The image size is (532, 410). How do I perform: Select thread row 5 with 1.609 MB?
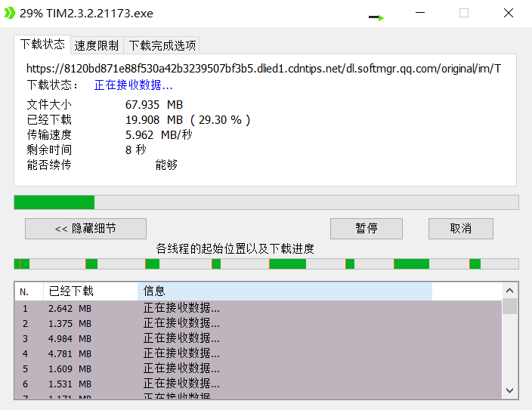258,368
